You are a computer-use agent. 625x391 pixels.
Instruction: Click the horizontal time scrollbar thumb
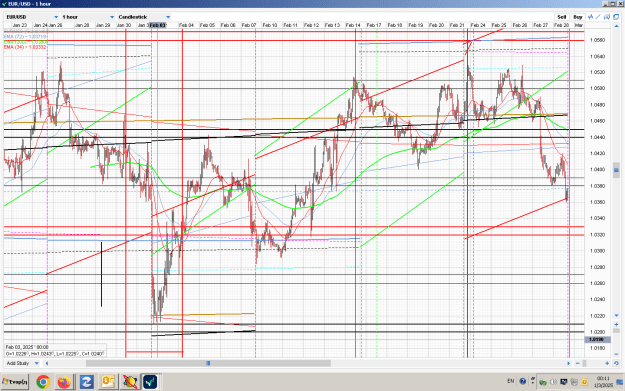tap(208, 363)
